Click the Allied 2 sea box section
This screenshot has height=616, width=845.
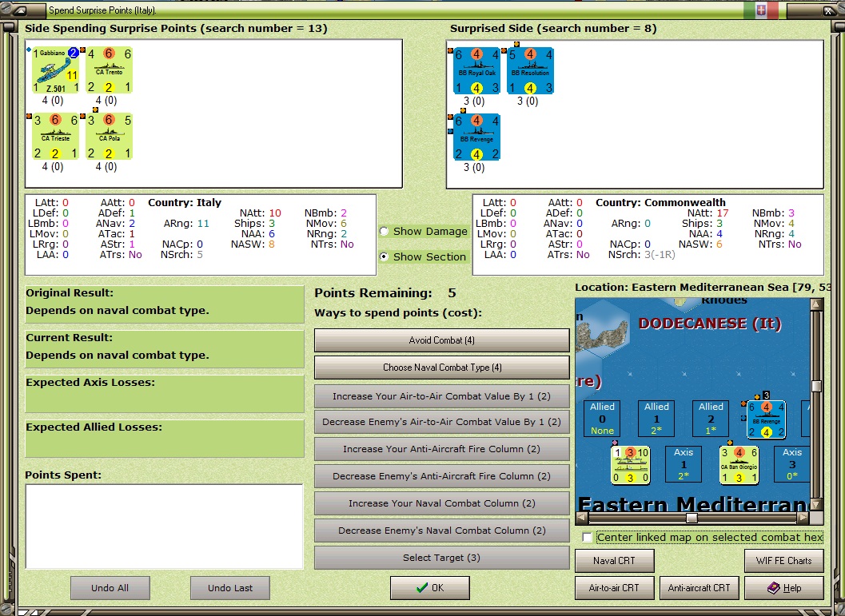pos(711,419)
